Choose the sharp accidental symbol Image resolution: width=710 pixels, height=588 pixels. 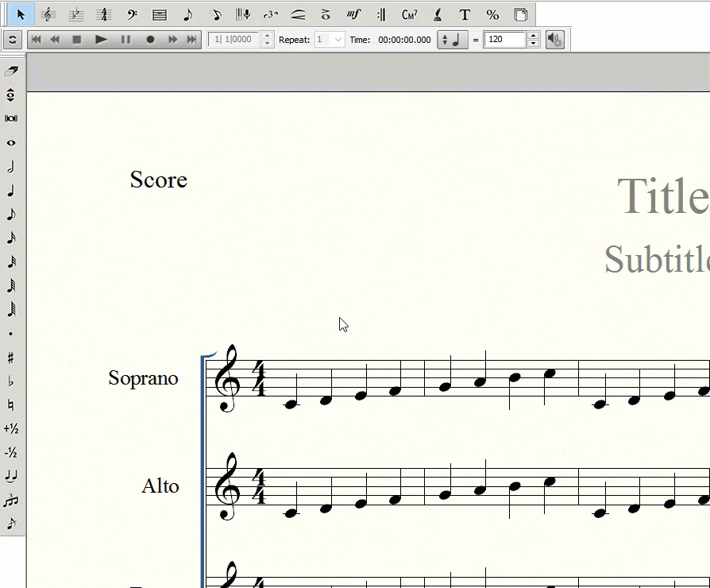[x=11, y=358]
